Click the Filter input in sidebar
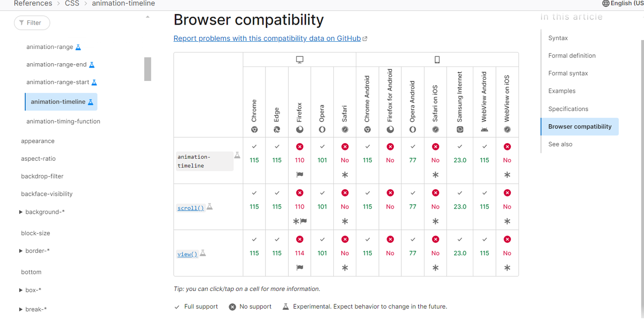Viewport: 644px width, 321px height. (32, 23)
